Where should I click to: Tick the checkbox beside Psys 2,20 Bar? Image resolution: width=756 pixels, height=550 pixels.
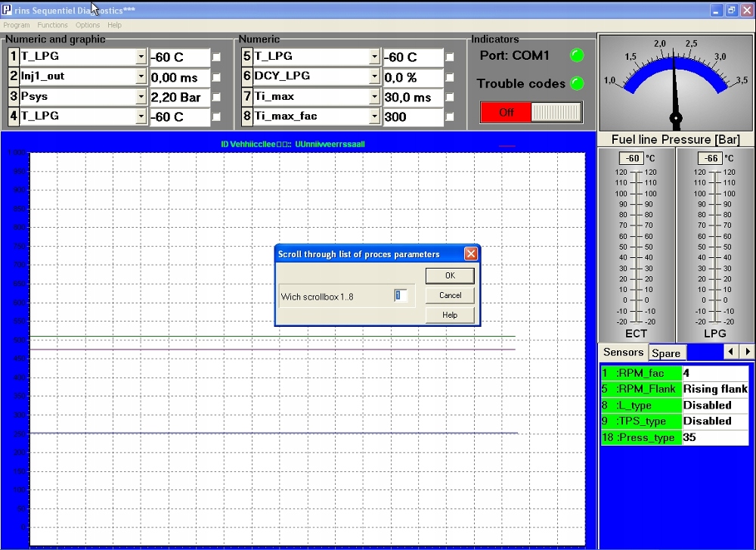217,97
